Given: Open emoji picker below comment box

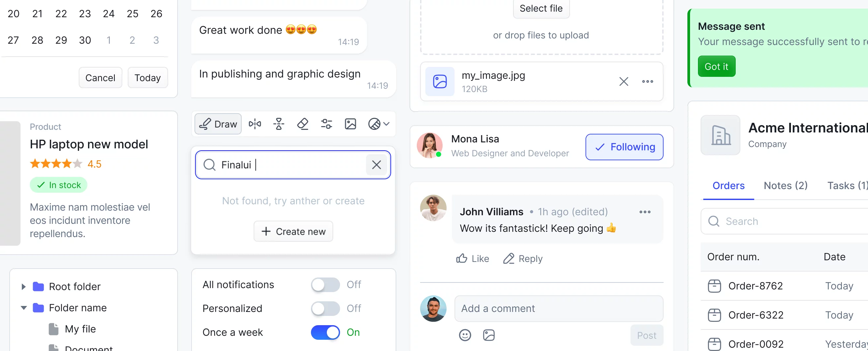Looking at the screenshot, I should (465, 335).
